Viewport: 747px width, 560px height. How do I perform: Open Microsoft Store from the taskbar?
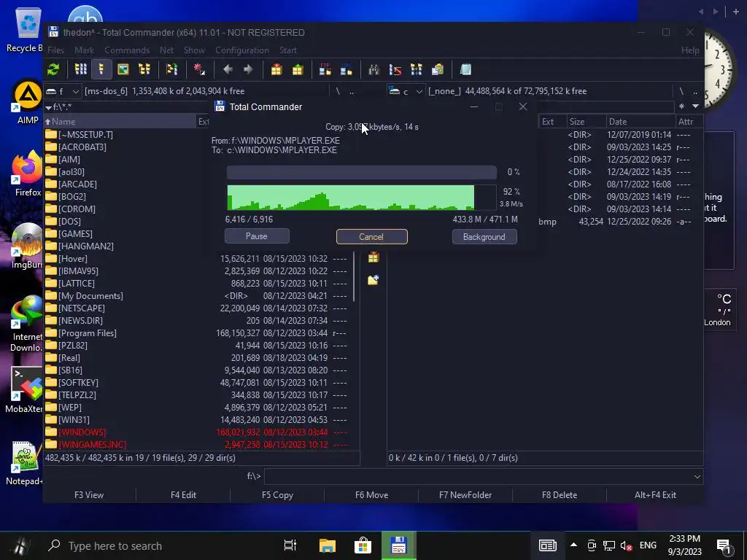[x=363, y=545]
